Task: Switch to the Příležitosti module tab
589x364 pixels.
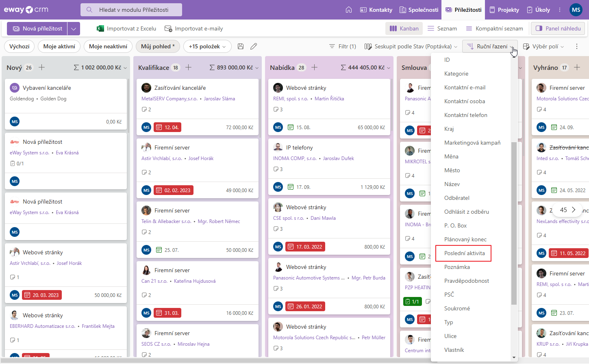Action: [x=463, y=10]
